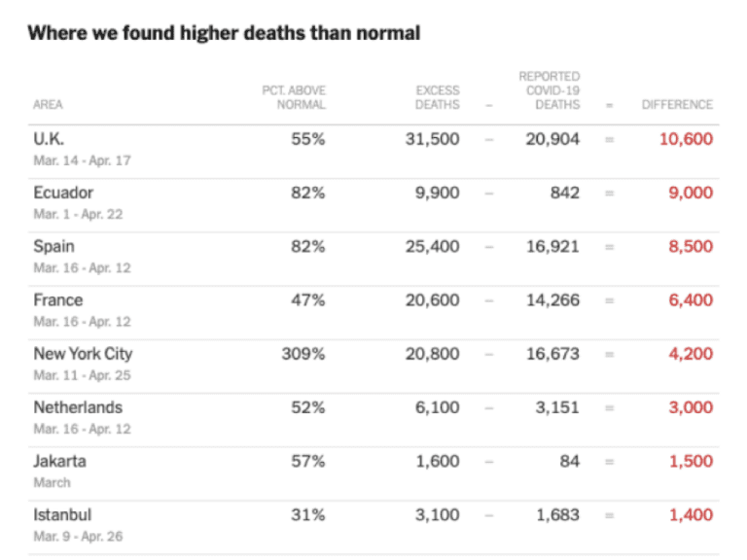The height and width of the screenshot is (560, 747).
Task: Click the red 10,600 difference value
Action: click(686, 139)
